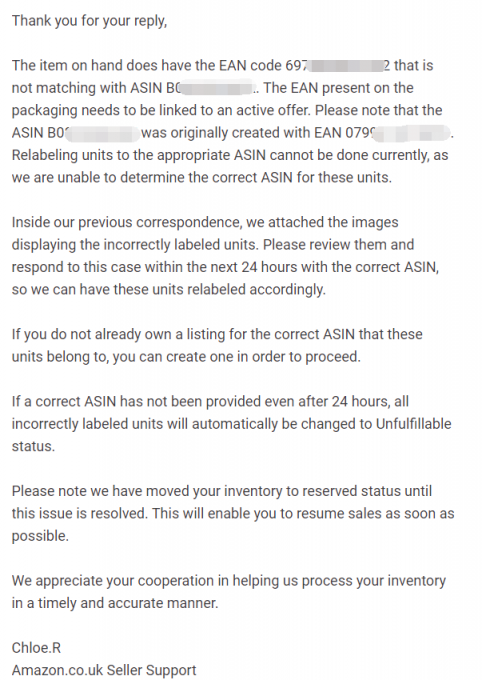Click 'If a correct ASIN has not been provided'
The height and width of the screenshot is (680, 482).
click(151, 402)
